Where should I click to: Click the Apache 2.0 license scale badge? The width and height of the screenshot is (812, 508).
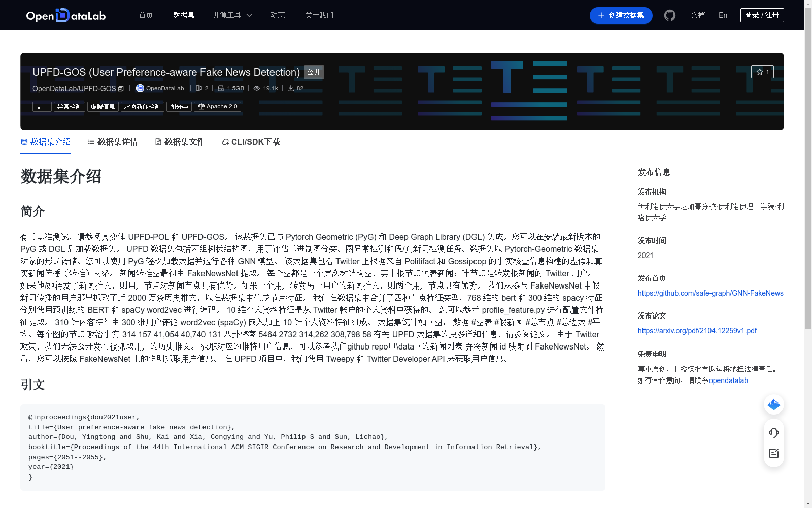click(x=217, y=106)
